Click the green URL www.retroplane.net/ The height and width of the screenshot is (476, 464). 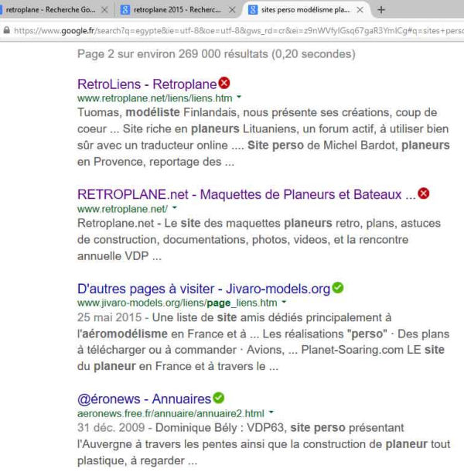(x=122, y=209)
